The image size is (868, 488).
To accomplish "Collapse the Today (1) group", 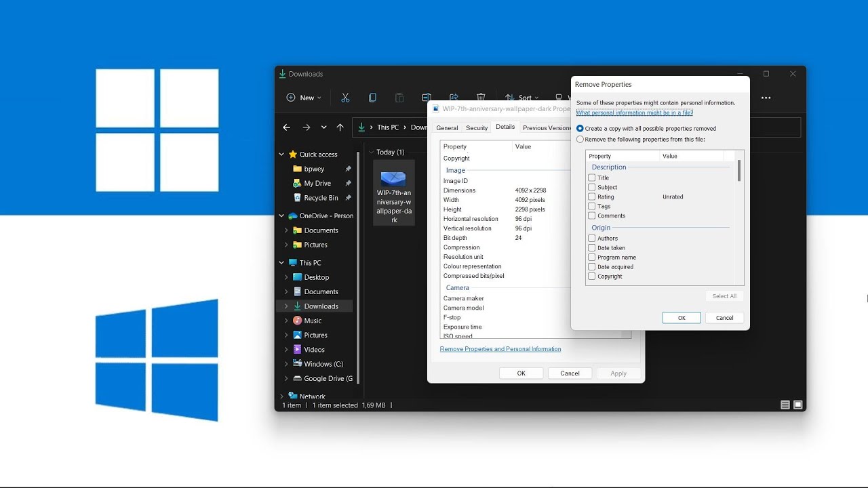I will [371, 152].
